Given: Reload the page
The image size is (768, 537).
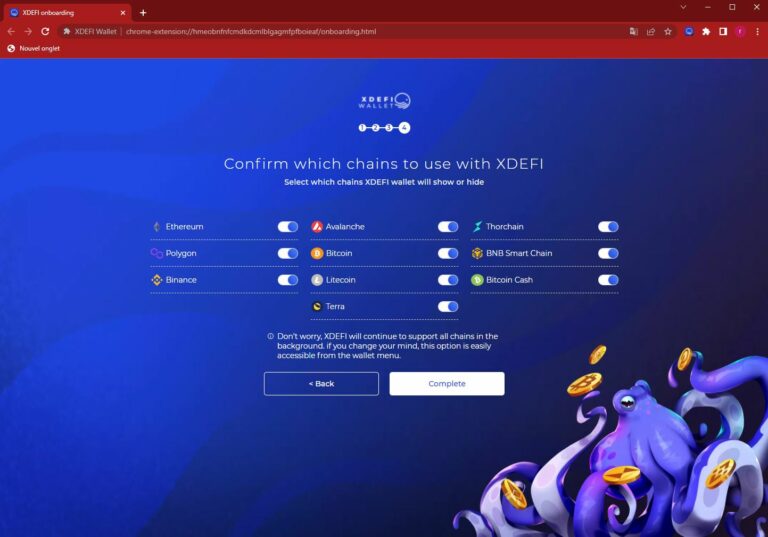Looking at the screenshot, I should [45, 31].
